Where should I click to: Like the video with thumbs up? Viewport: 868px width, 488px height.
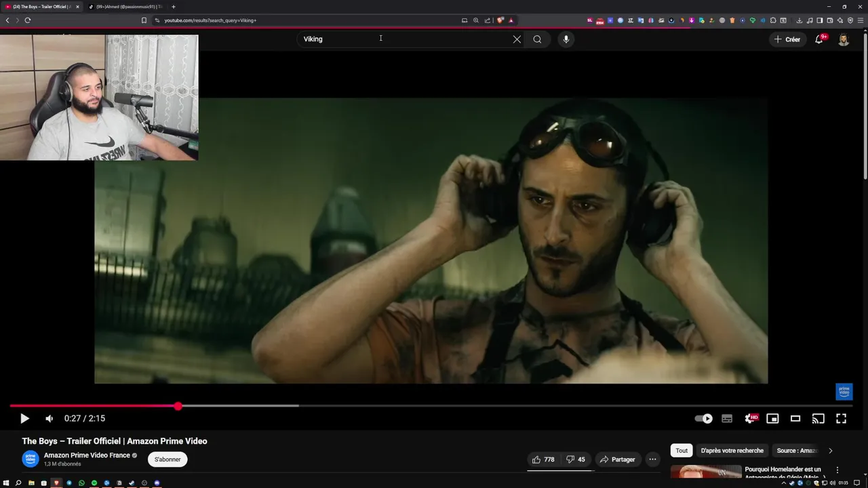[x=543, y=460]
